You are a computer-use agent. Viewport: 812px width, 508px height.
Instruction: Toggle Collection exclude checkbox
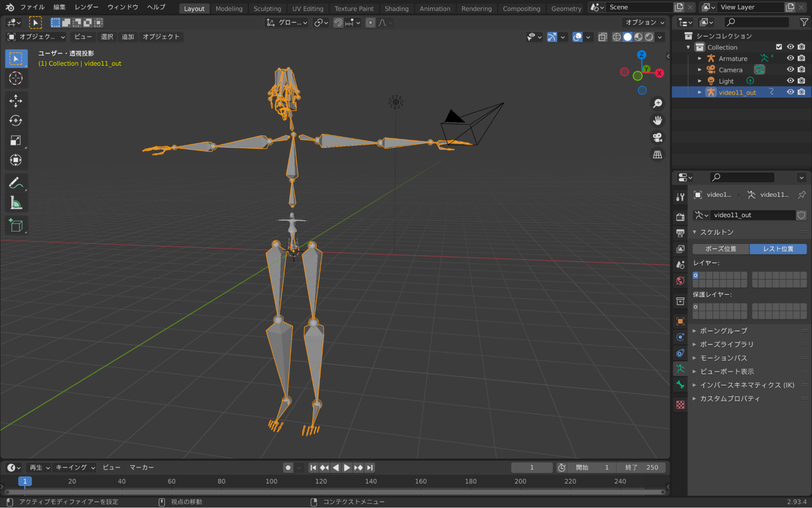coord(779,47)
